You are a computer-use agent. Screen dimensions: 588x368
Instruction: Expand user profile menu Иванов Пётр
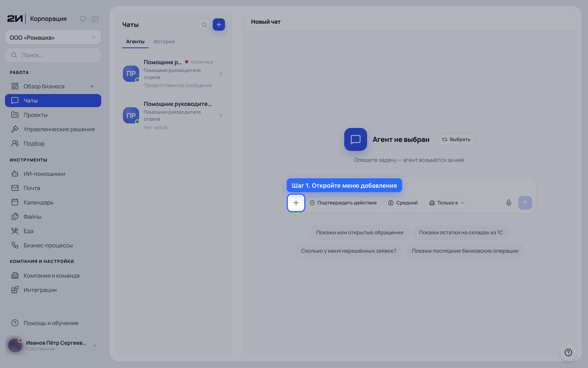tap(95, 346)
